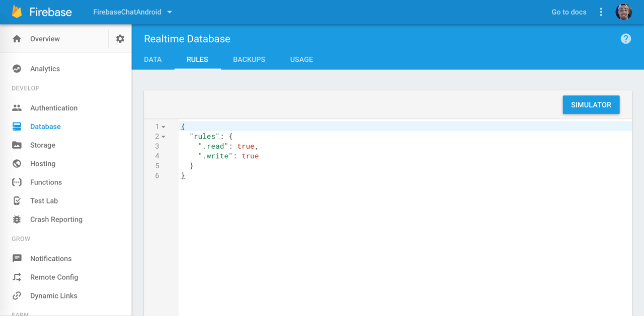Viewport: 644px width, 316px height.
Task: Open the BACKUPS tab
Action: tap(249, 59)
